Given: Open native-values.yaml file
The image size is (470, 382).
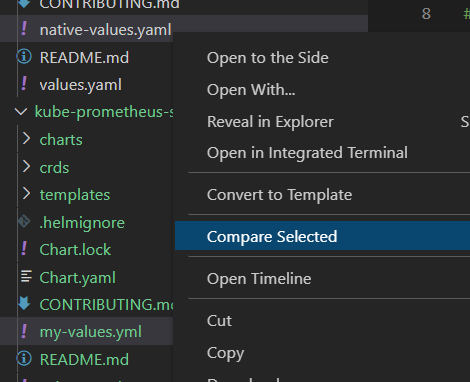Looking at the screenshot, I should click(x=105, y=30).
